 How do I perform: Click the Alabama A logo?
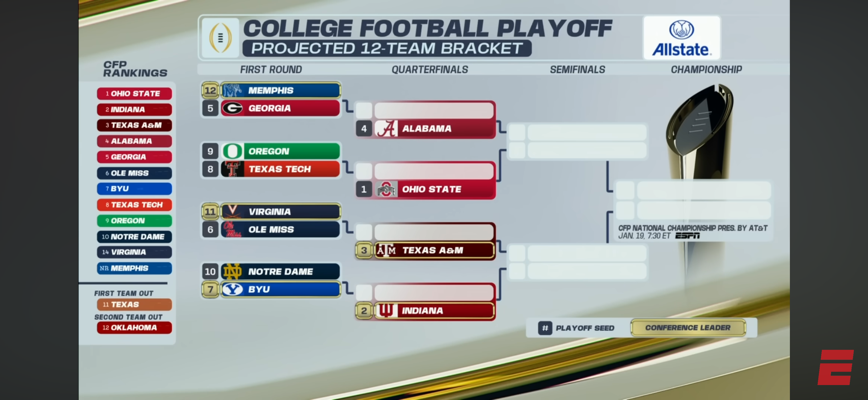[386, 129]
